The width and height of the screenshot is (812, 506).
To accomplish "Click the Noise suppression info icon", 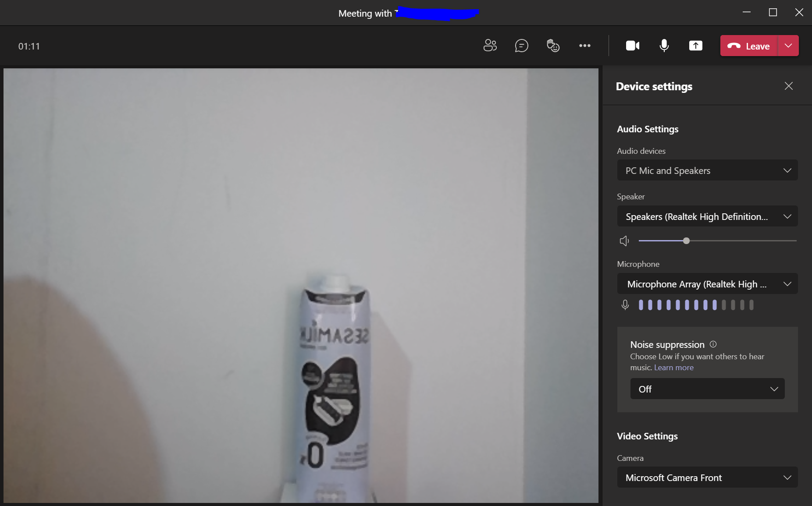I will [713, 344].
